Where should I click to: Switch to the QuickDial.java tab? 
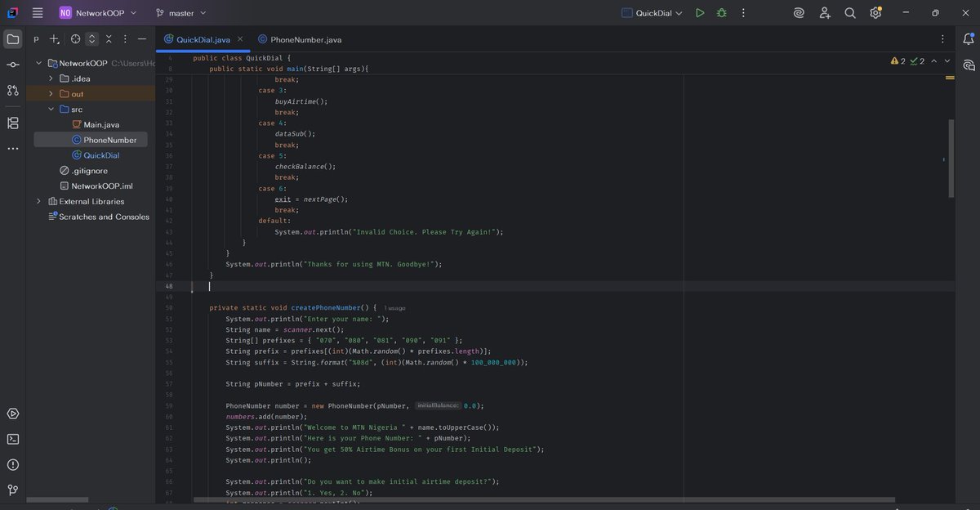(x=203, y=39)
